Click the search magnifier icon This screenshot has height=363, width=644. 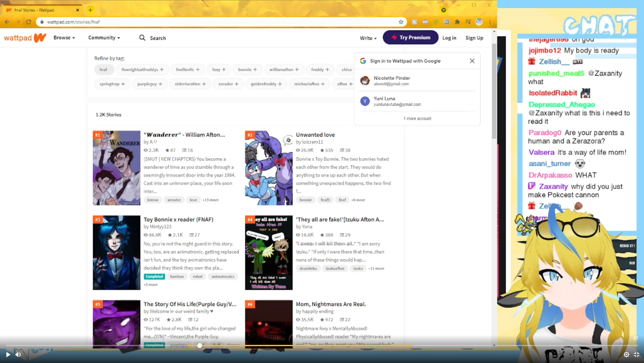(142, 38)
